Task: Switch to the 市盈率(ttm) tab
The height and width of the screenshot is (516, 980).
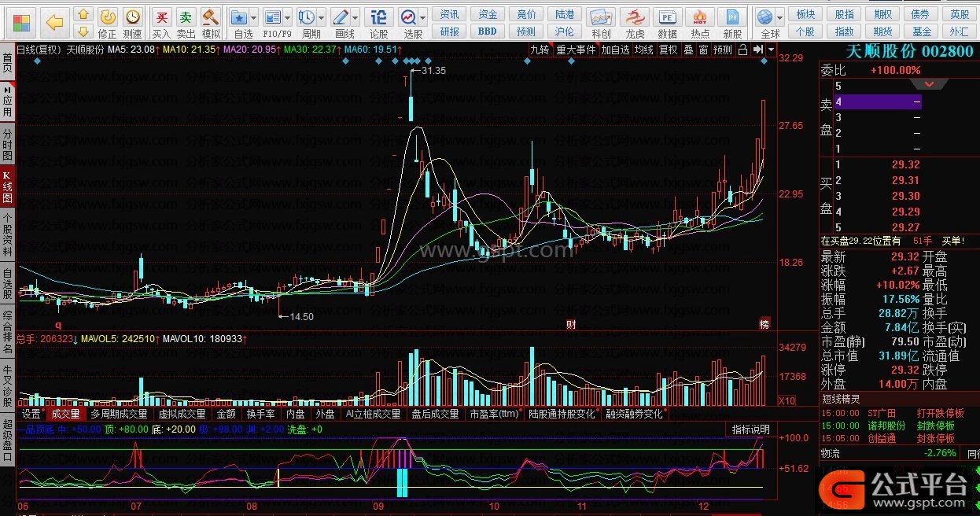Action: point(495,414)
